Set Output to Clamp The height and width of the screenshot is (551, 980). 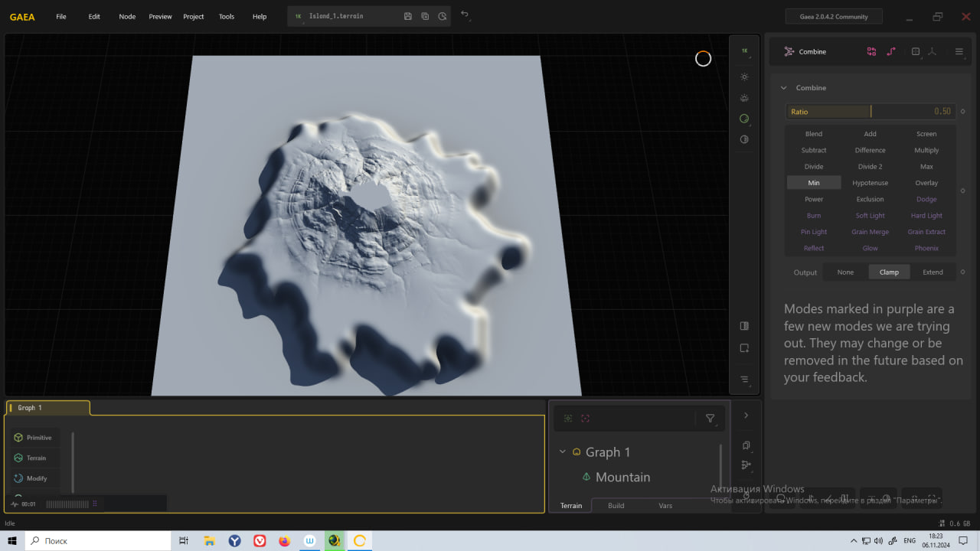tap(889, 272)
